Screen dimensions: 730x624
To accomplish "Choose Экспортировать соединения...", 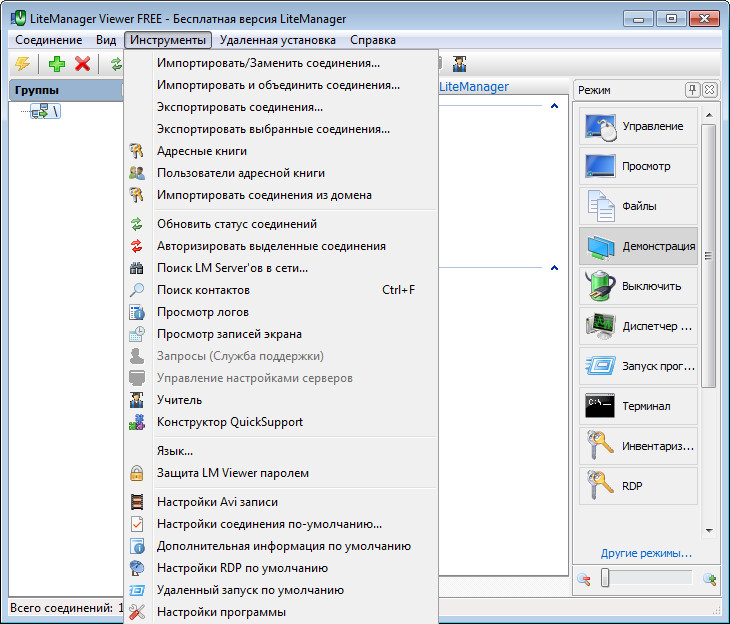I will click(x=281, y=107).
